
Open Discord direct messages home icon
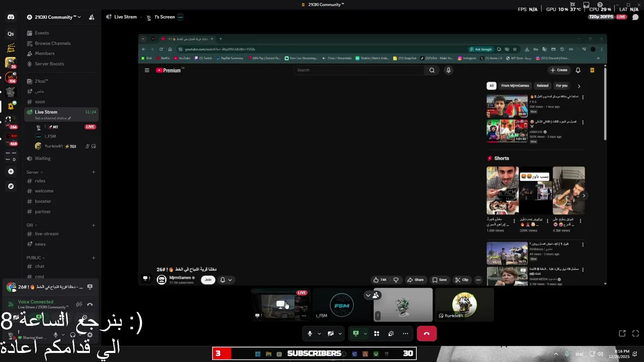[11, 17]
